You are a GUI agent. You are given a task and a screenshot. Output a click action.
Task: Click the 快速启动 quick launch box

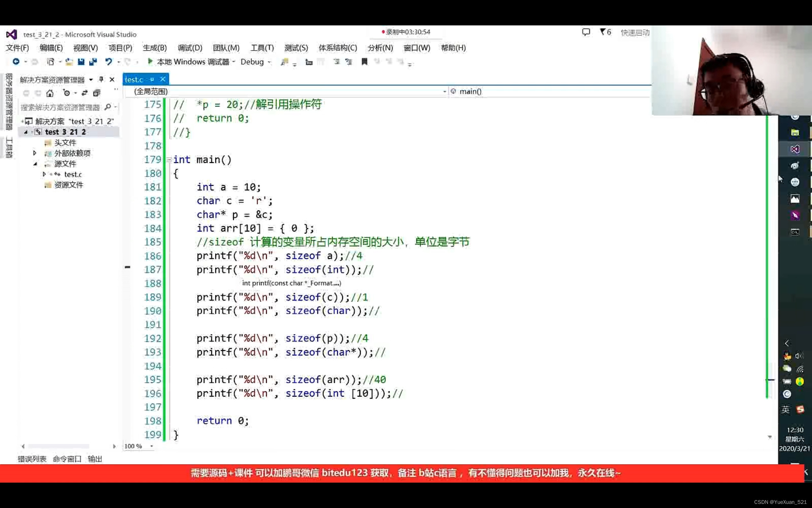[635, 33]
